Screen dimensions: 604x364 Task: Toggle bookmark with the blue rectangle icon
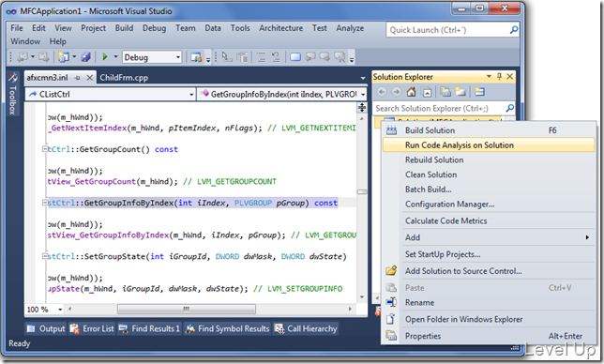[x=295, y=57]
